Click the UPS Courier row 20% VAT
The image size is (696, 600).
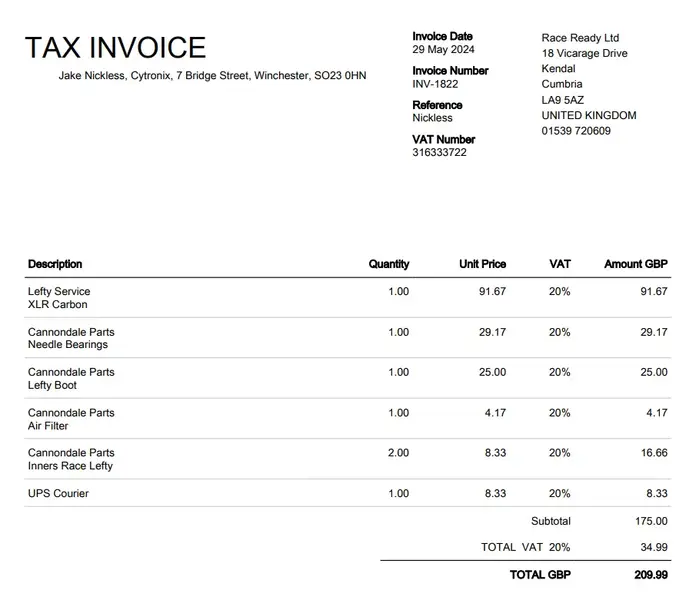pos(560,493)
